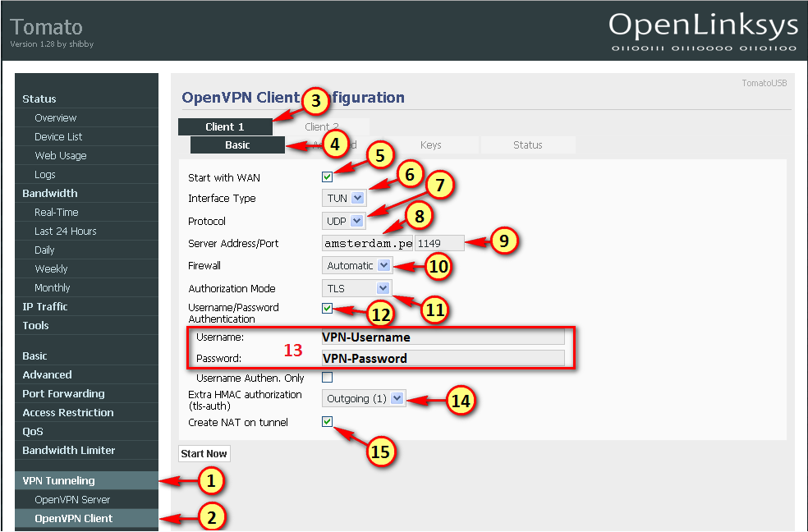Open the Interface Type TUN dropdown
Viewport: 808px width, 532px height.
344,199
